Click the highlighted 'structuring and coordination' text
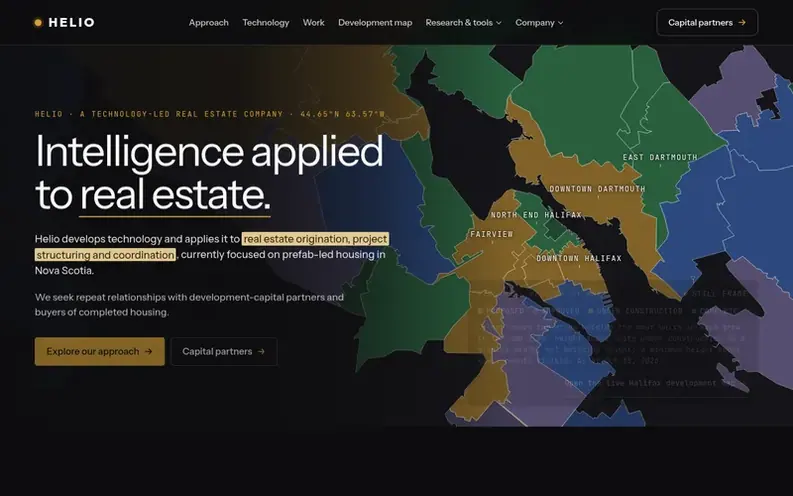Screen dimensions: 793x496 105,255
